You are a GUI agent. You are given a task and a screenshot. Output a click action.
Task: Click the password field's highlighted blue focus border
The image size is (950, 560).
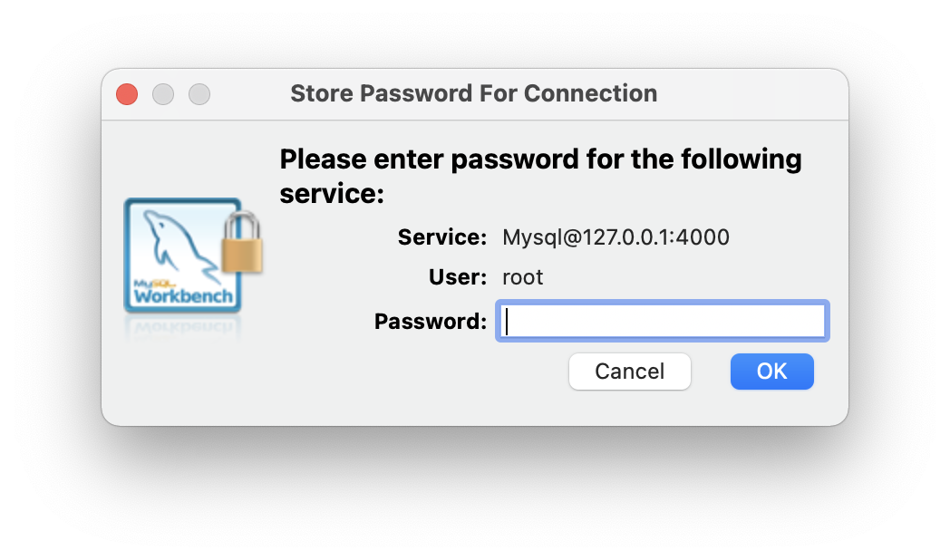point(662,302)
